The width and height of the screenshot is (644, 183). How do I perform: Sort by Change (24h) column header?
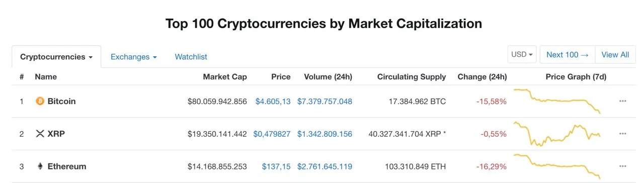(x=482, y=77)
